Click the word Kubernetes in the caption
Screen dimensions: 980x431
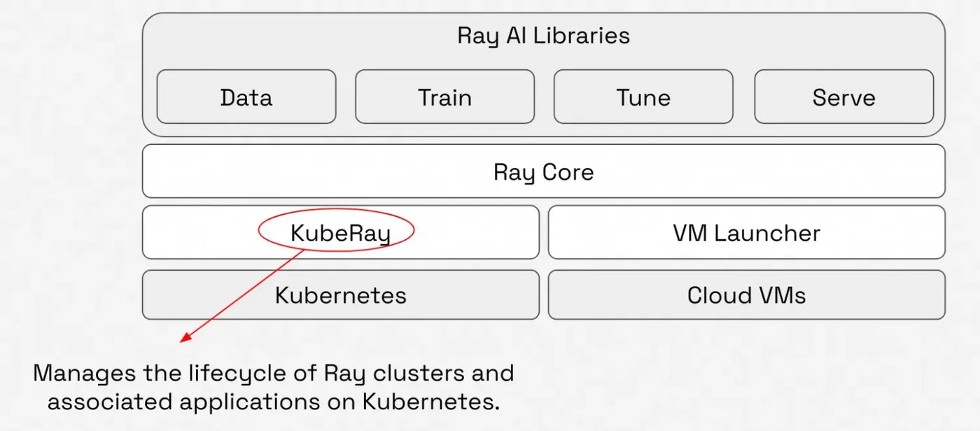coord(427,402)
